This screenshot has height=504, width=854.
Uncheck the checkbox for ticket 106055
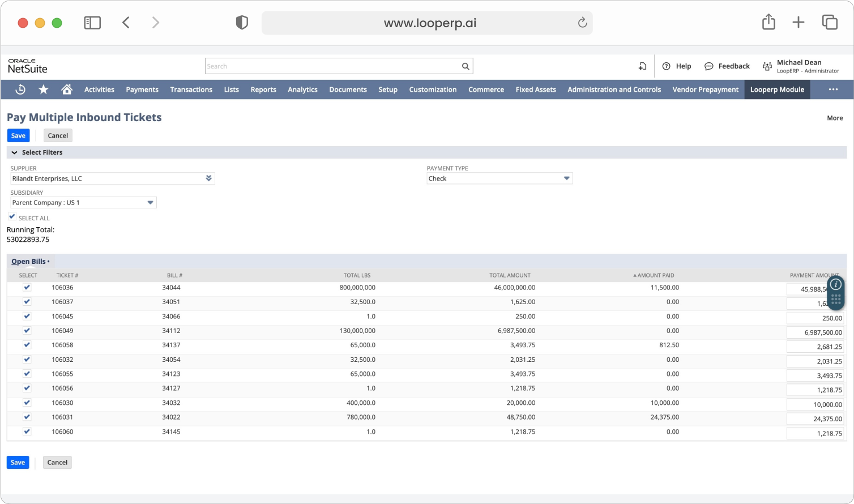[x=27, y=374]
